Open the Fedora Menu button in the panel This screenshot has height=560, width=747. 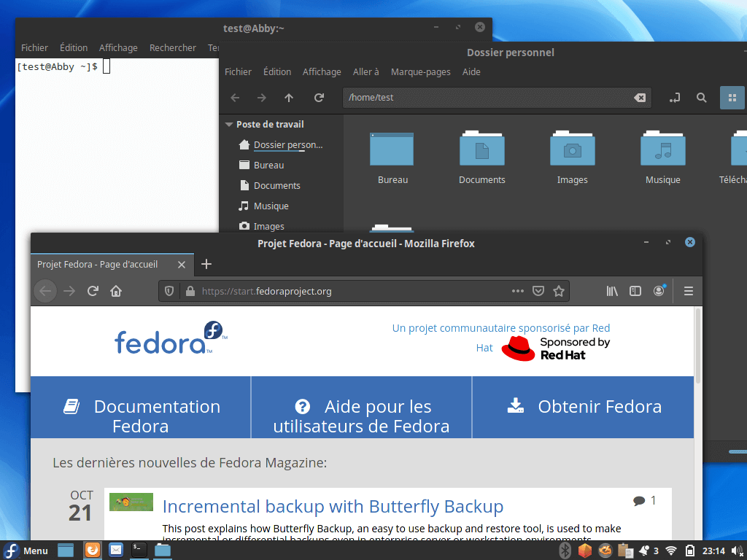tap(26, 551)
